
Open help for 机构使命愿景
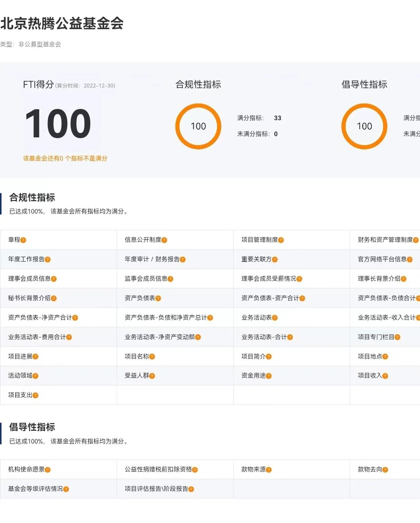(47, 469)
